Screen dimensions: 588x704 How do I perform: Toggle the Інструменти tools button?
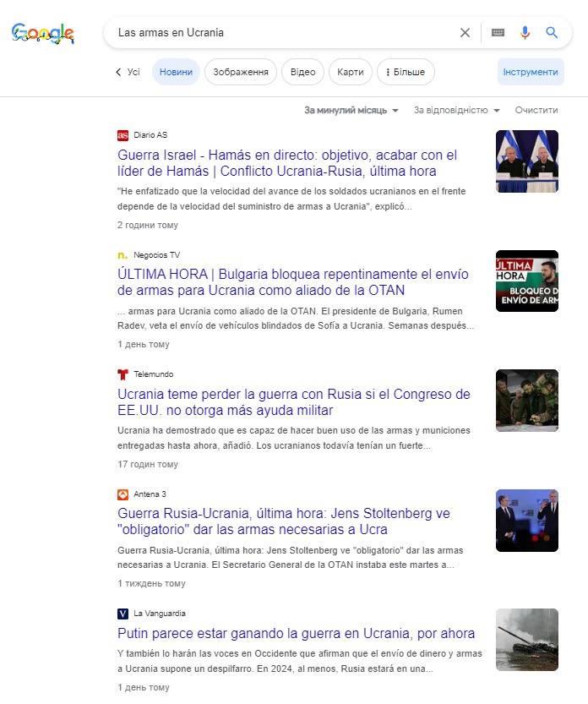point(531,72)
